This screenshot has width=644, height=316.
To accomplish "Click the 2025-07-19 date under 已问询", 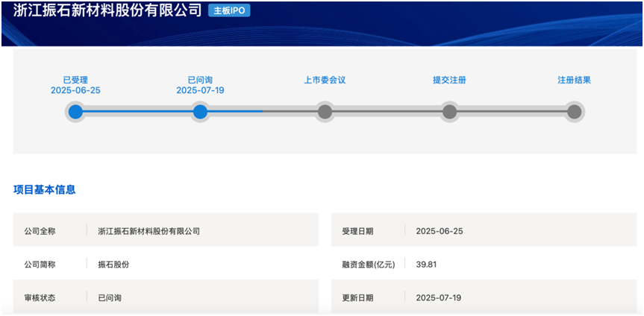I will pos(200,91).
